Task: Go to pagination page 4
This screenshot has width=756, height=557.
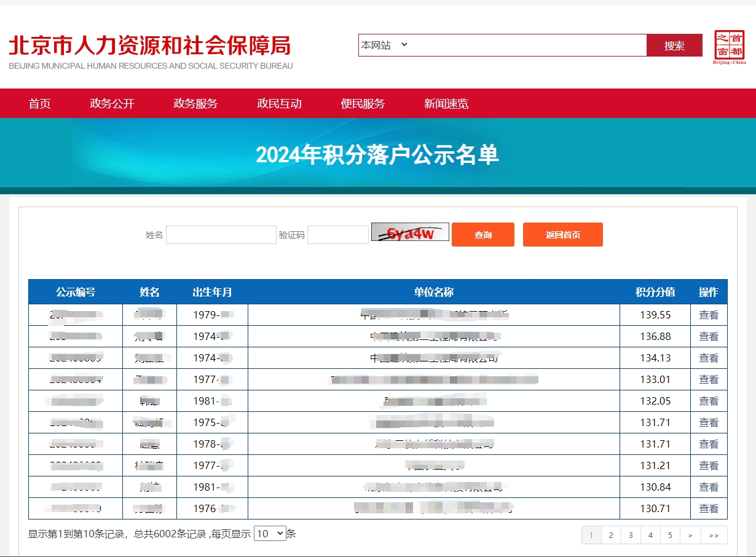Action: coord(650,535)
